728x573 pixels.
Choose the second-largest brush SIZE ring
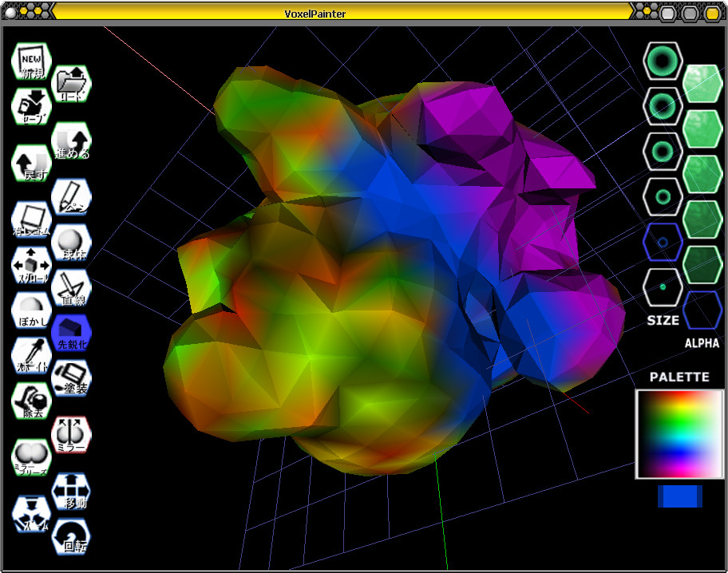[x=663, y=106]
